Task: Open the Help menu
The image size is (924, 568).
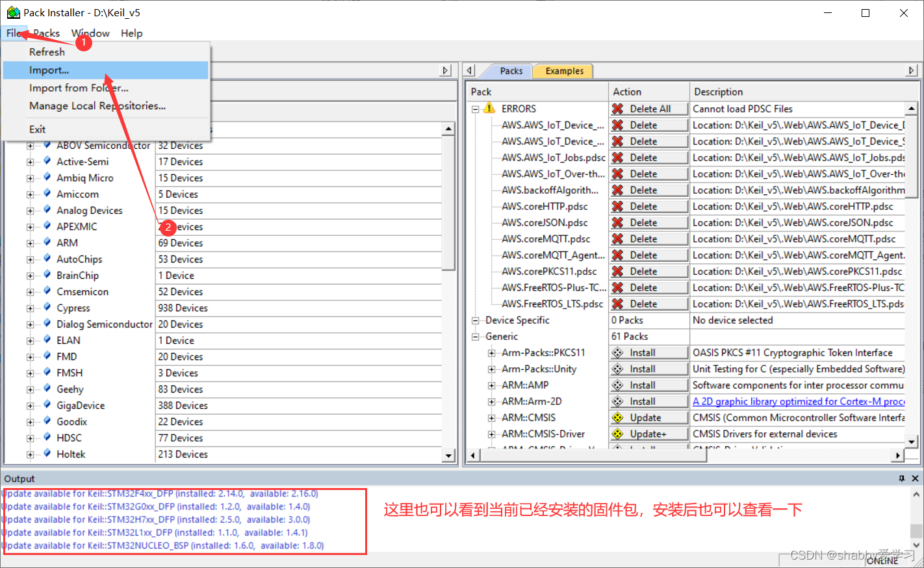Action: (132, 33)
